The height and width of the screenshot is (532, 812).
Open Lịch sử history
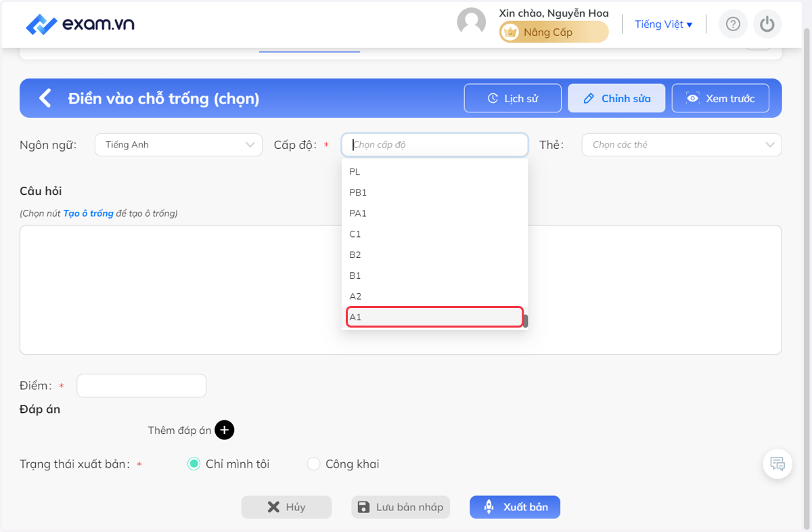tap(513, 98)
